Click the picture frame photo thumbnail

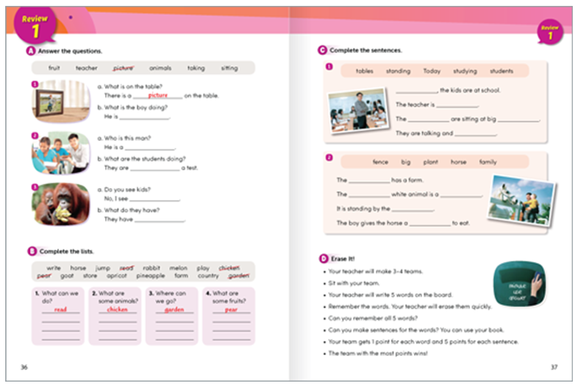tap(61, 101)
